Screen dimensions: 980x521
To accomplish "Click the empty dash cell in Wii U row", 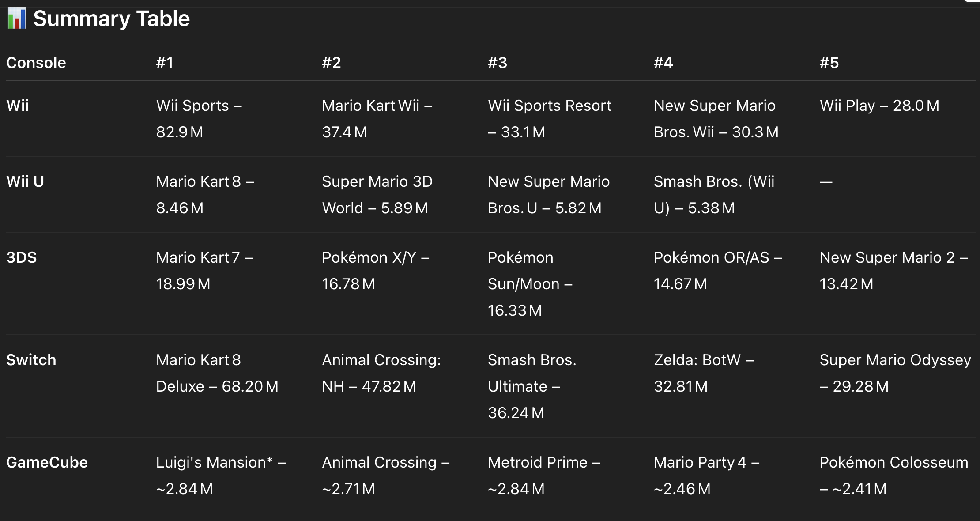I will (826, 181).
